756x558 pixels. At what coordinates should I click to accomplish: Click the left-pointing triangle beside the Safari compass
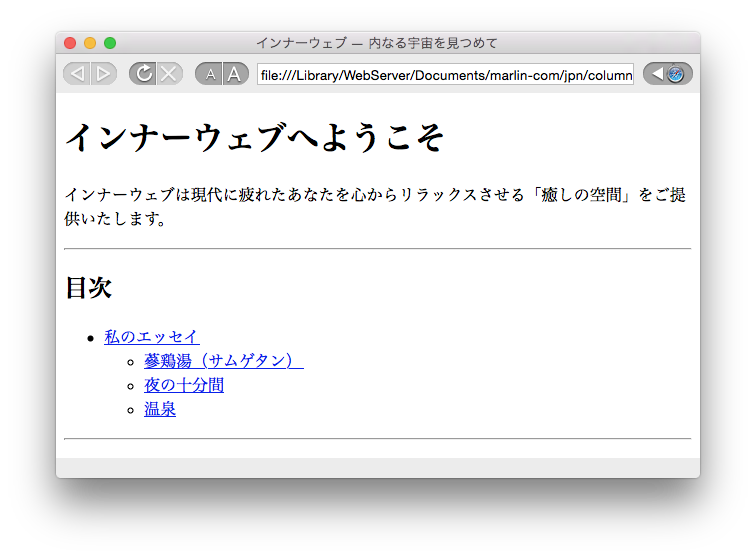pyautogui.click(x=656, y=74)
